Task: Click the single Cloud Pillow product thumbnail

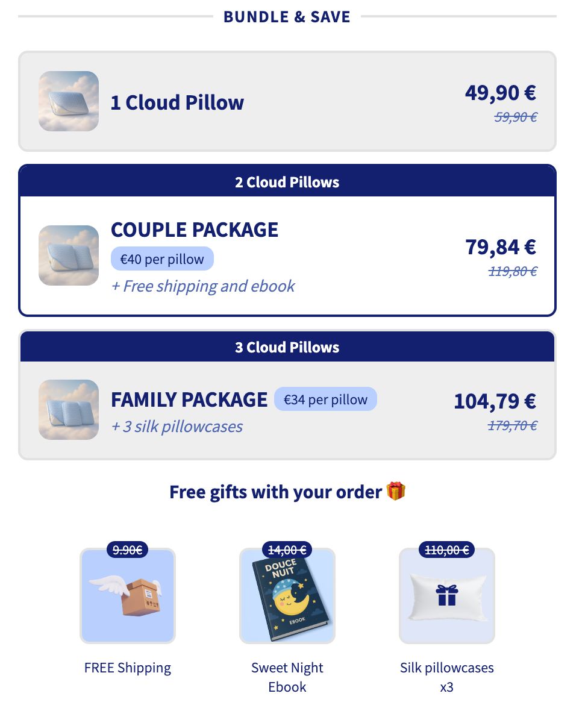Action: (68, 101)
